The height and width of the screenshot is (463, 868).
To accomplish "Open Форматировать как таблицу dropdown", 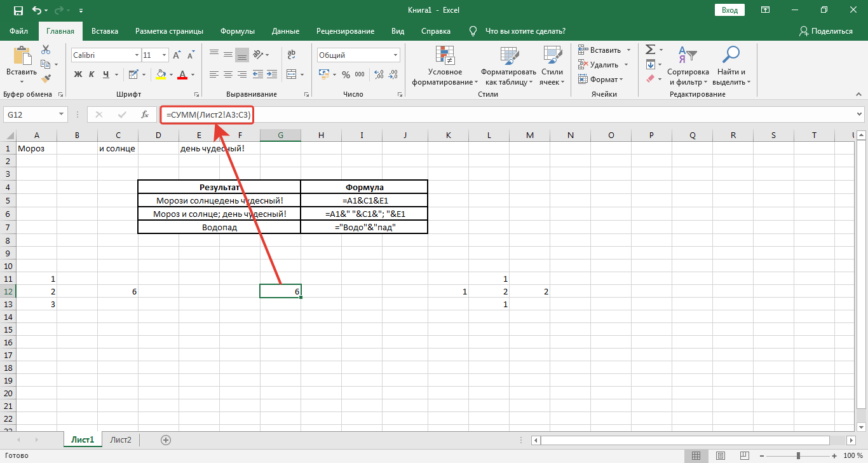I will click(x=508, y=66).
